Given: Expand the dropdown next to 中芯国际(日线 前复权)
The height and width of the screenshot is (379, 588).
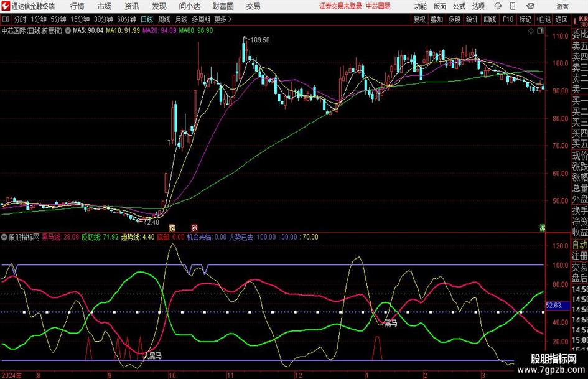Looking at the screenshot, I should [x=68, y=30].
